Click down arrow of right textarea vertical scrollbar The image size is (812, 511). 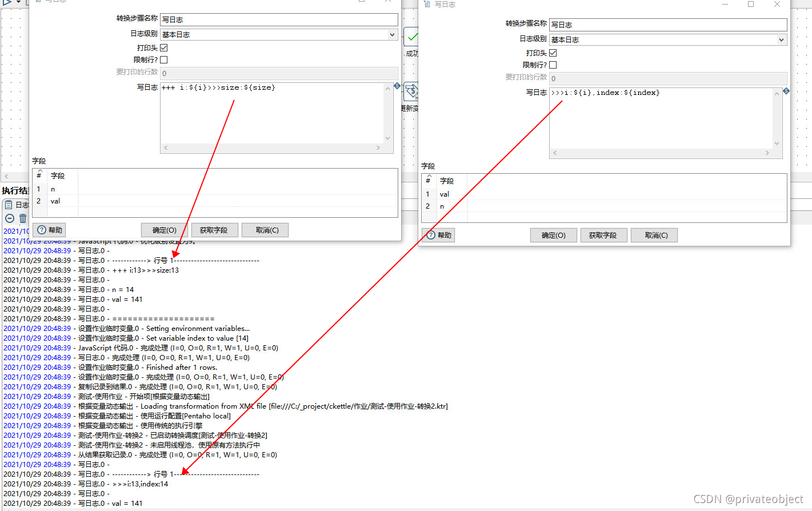777,143
